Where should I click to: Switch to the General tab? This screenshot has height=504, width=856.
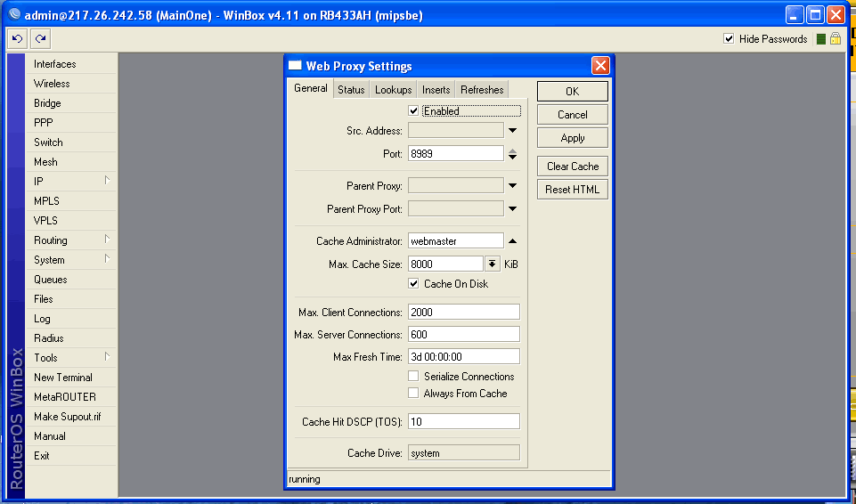click(311, 88)
